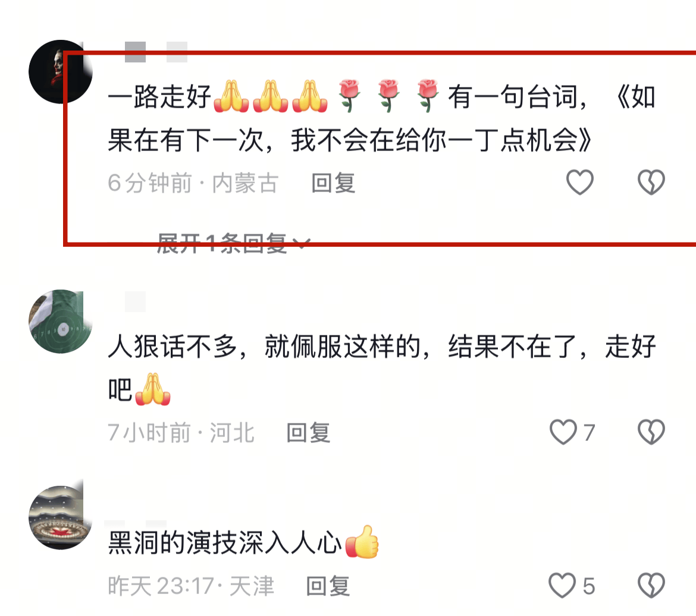Image resolution: width=696 pixels, height=616 pixels.
Task: Select the 人狠话不多 comment text
Action: (382, 367)
